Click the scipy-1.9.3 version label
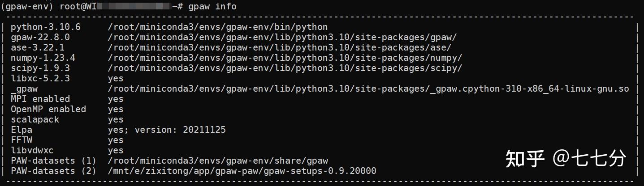Screen dimensions: 644x186 click(40, 68)
